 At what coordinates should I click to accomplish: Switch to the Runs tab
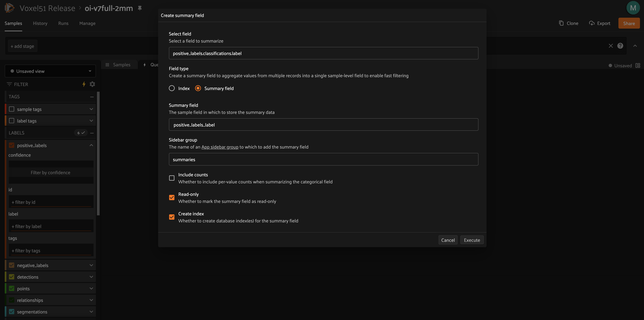[x=63, y=23]
